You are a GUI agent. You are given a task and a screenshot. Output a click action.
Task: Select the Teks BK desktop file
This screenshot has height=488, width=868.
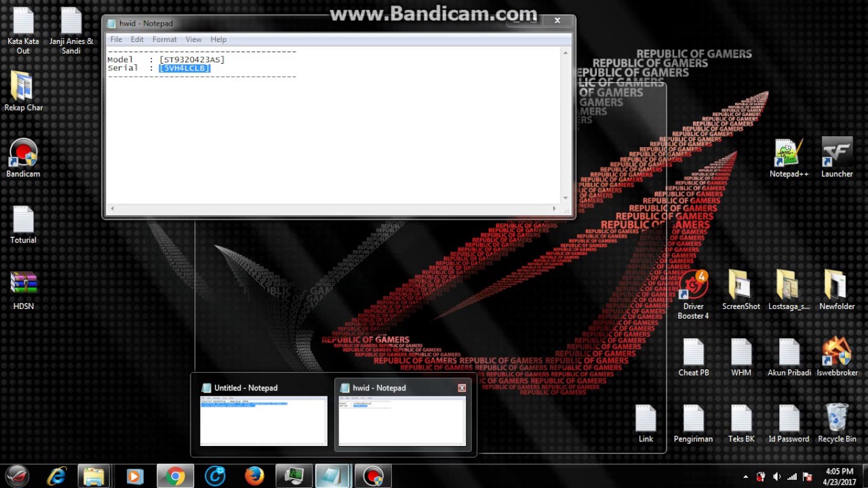pos(741,424)
